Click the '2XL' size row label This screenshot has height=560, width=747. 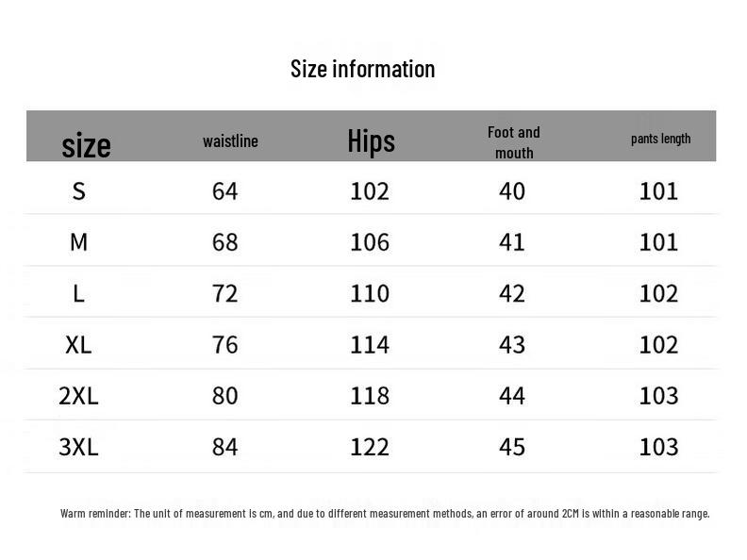(79, 395)
